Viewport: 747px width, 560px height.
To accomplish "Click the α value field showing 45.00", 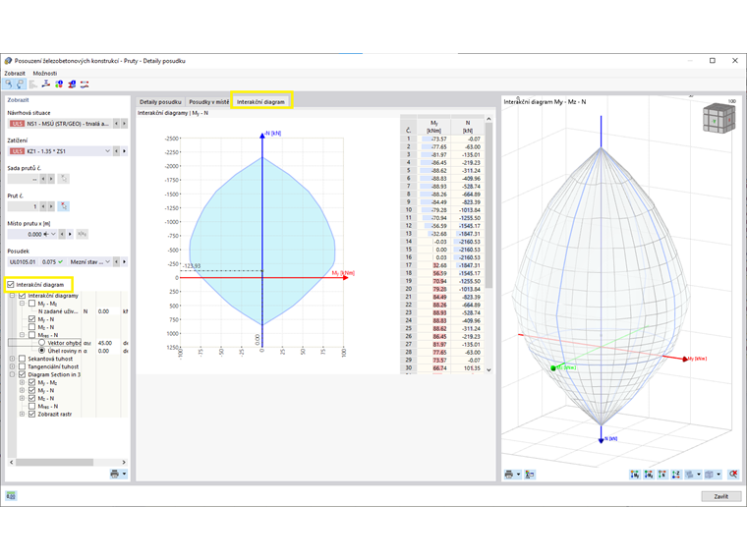I will click(108, 343).
